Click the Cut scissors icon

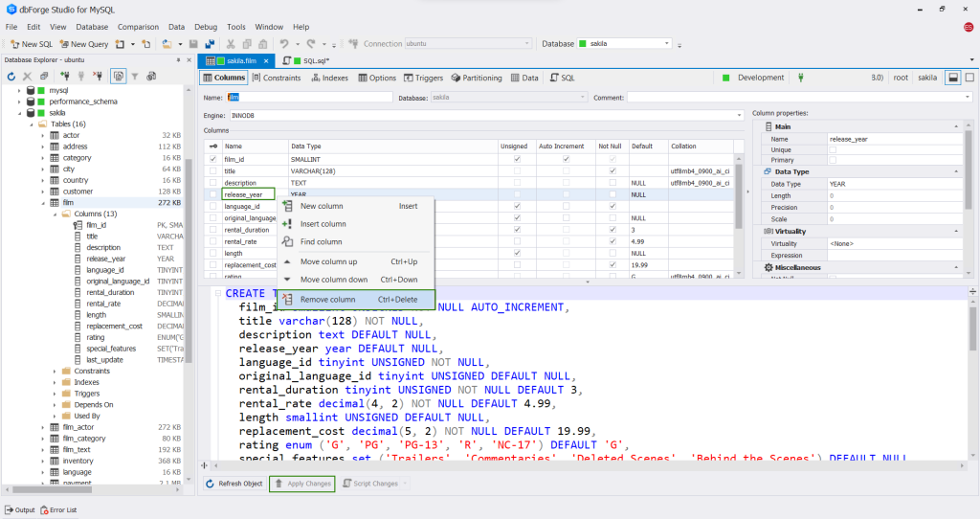point(231,44)
